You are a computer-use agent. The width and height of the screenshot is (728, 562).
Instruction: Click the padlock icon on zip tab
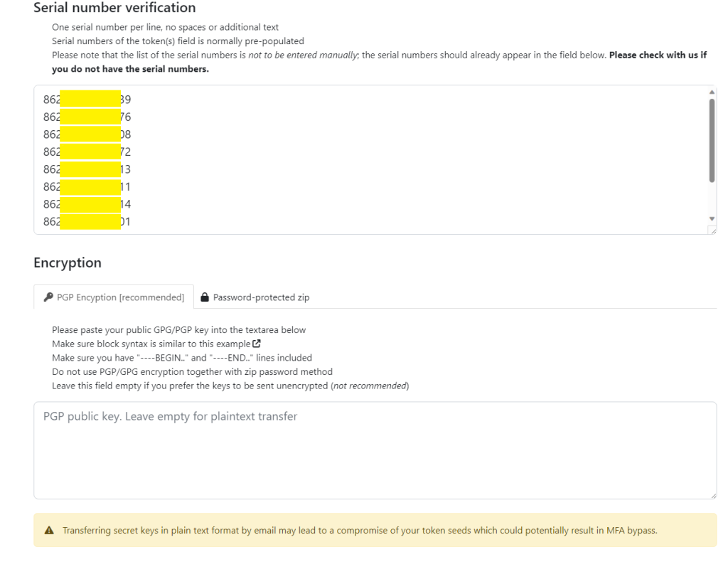coord(205,298)
